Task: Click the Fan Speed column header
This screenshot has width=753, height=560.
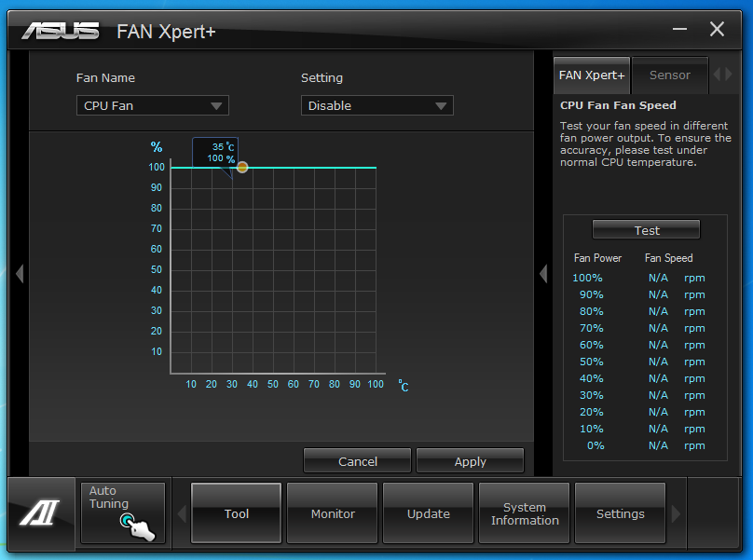Action: coord(668,258)
